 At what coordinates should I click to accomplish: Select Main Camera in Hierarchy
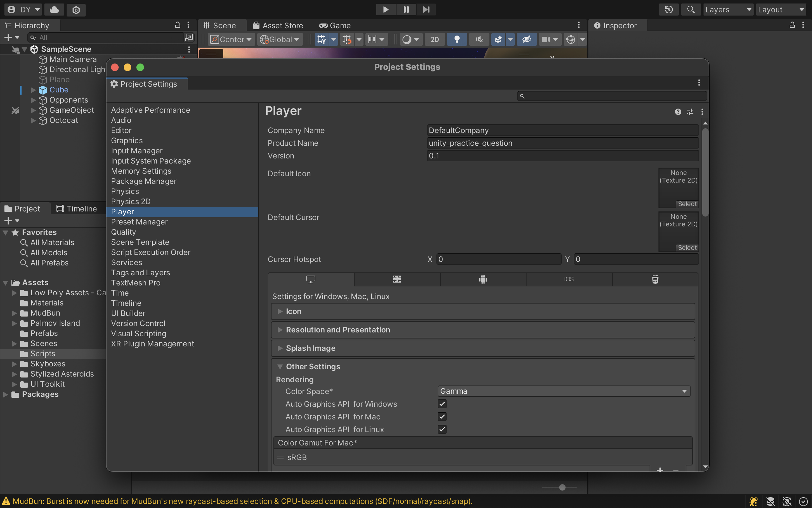pyautogui.click(x=73, y=59)
